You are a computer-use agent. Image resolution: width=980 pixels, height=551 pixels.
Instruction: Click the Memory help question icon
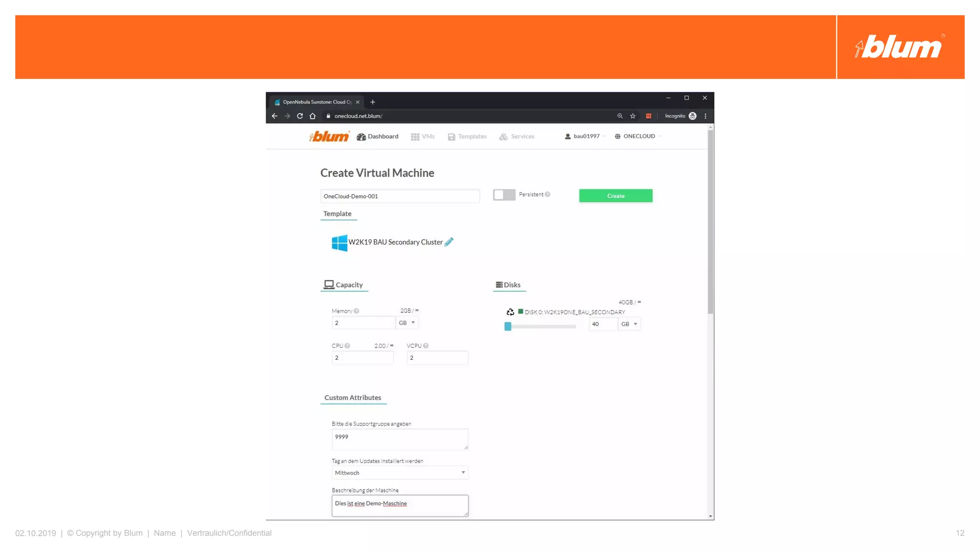[x=356, y=311]
